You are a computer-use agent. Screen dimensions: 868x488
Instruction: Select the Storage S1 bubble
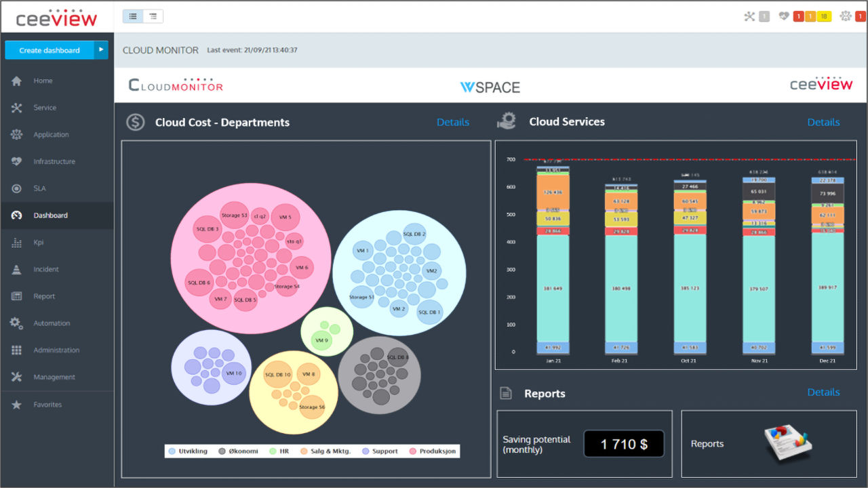coord(361,297)
